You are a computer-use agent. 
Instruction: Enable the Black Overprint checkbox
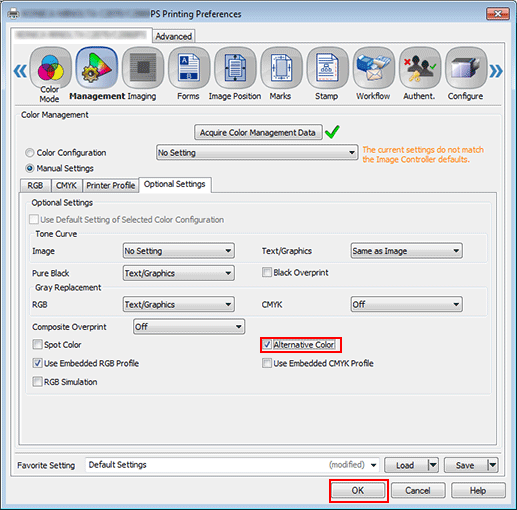[x=267, y=272]
